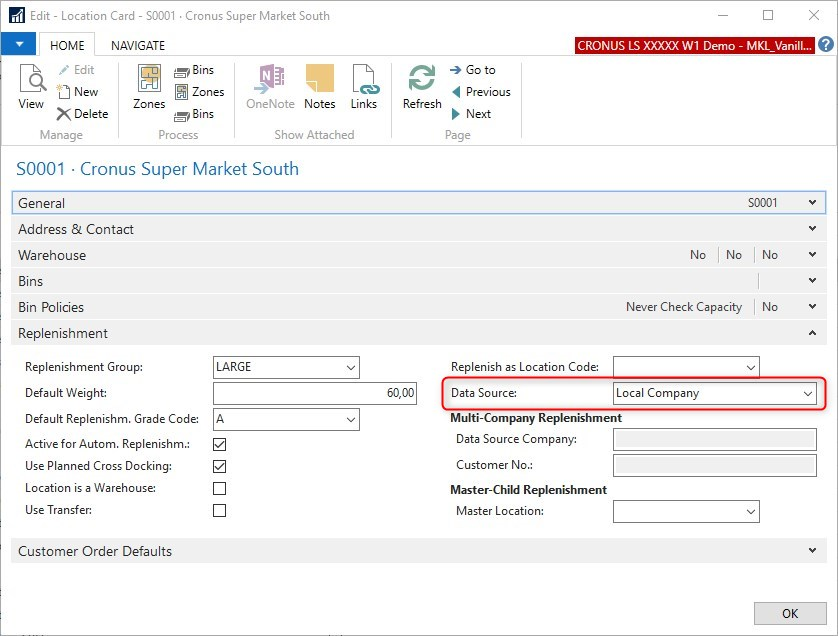
Task: Refresh the location card page
Action: click(422, 88)
